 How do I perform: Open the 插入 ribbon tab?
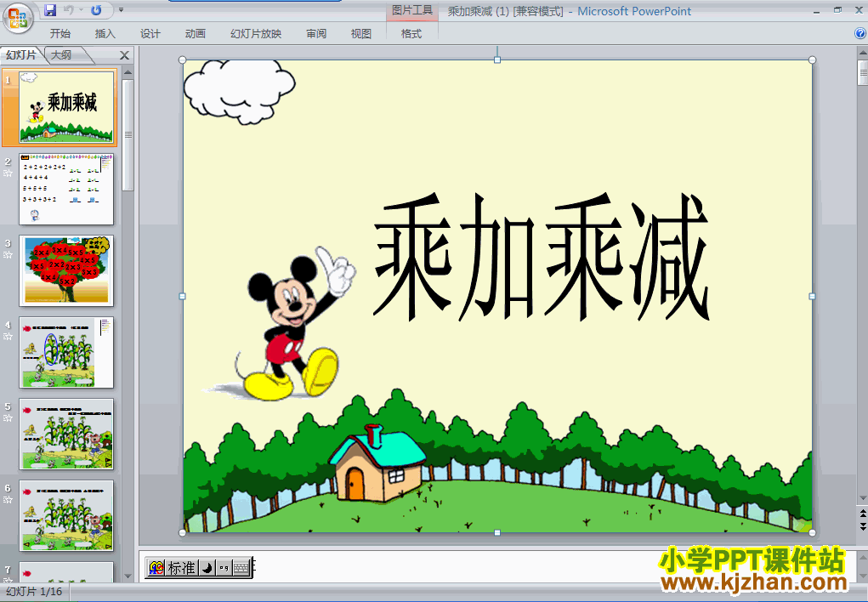coord(105,34)
